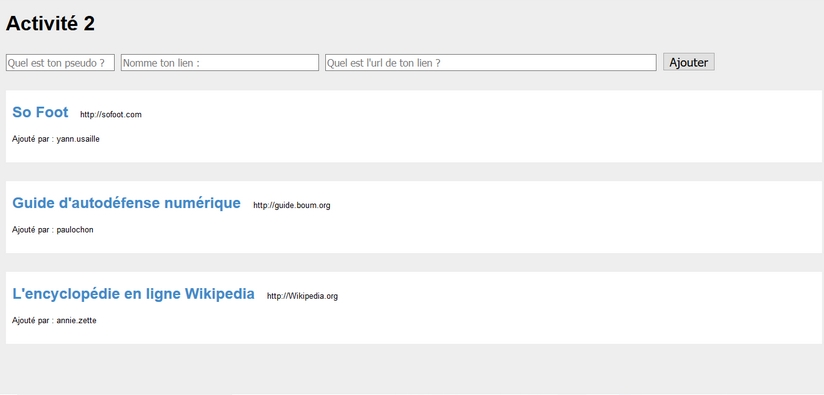The width and height of the screenshot is (824, 395).
Task: Click the Ajouter button
Action: 688,62
